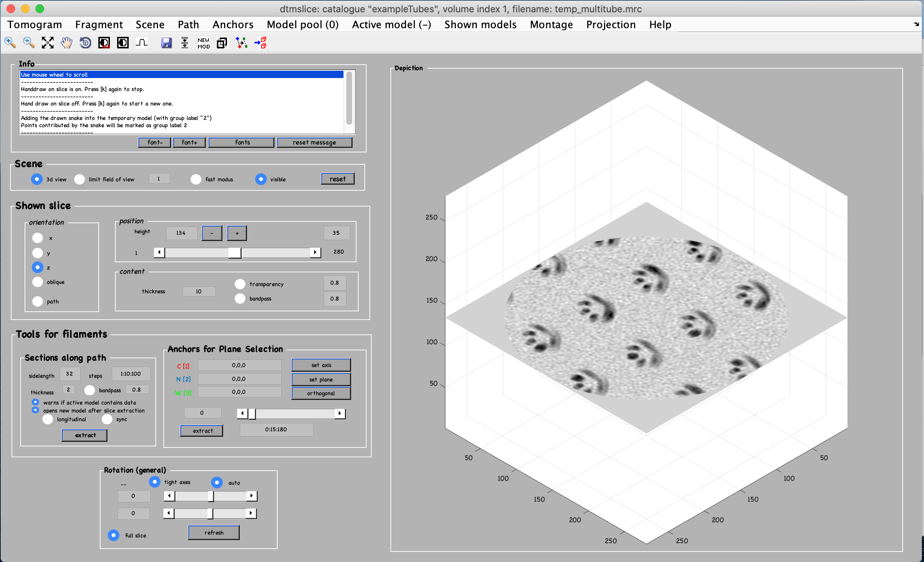Viewport: 924px width, 562px height.
Task: Click the thickness field showing 10
Action: click(199, 291)
